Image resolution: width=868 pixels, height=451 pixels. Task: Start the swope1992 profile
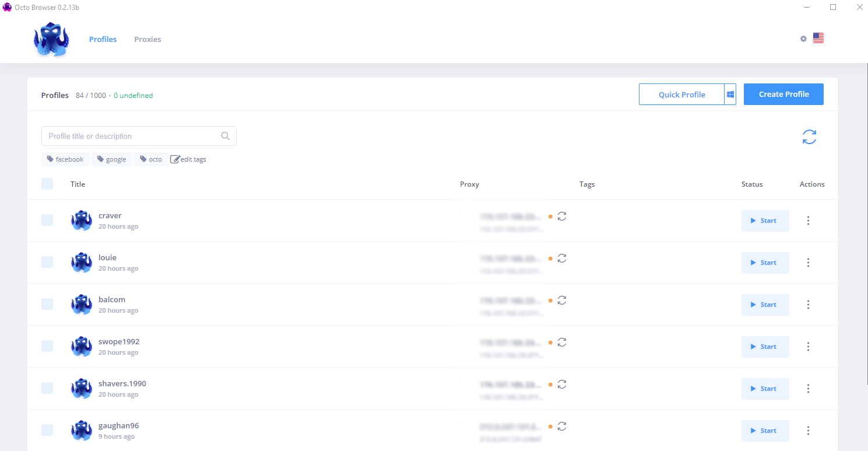click(x=765, y=347)
